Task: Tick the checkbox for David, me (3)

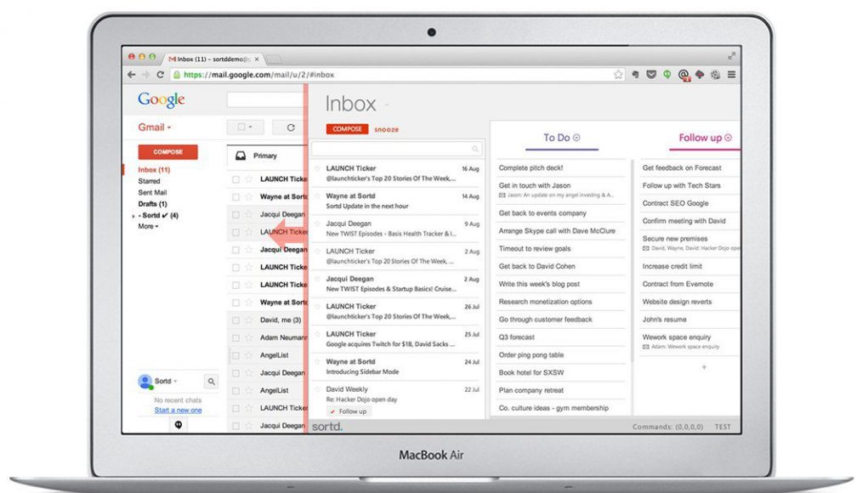Action: coord(235,320)
